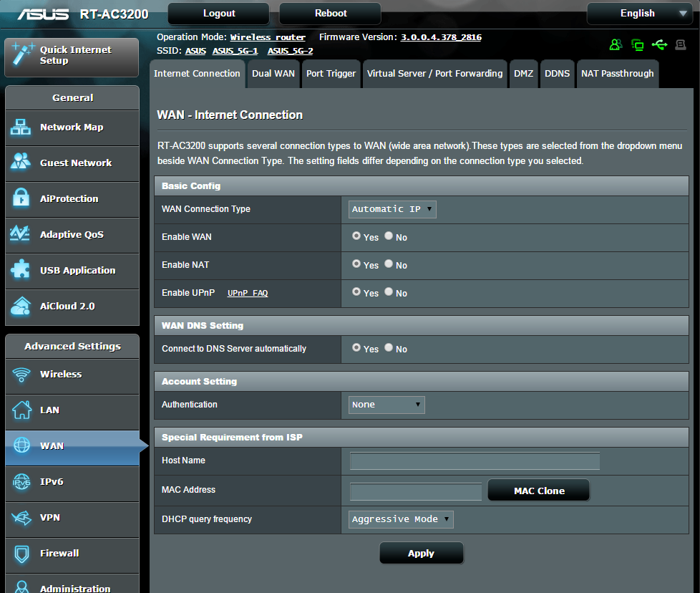Click the WAN globe icon
Viewport: 700px width, 593px height.
(x=21, y=445)
